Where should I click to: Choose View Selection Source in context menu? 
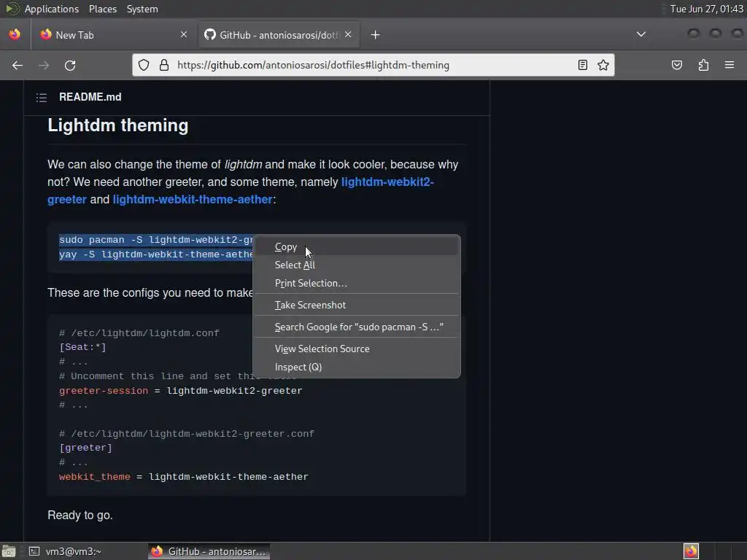(x=356, y=349)
